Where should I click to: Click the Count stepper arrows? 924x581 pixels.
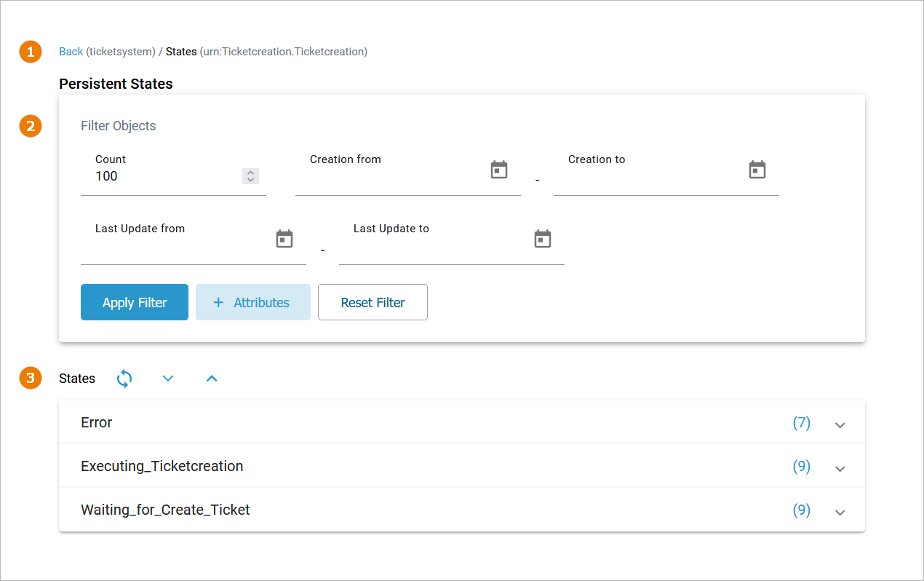point(250,176)
